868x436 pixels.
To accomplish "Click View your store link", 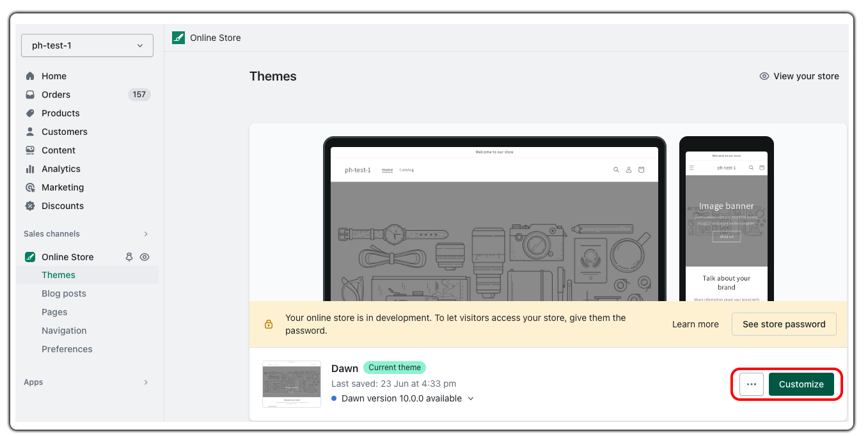I will click(806, 76).
